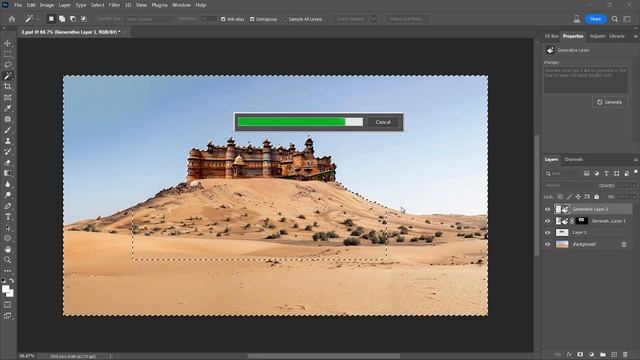The height and width of the screenshot is (360, 640).
Task: Toggle lock transparent pixels
Action: click(560, 197)
